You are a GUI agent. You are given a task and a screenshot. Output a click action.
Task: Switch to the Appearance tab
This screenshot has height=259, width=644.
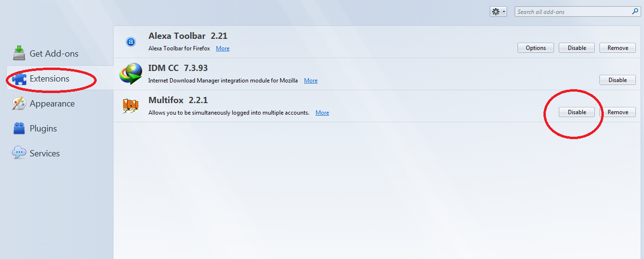tap(60, 103)
